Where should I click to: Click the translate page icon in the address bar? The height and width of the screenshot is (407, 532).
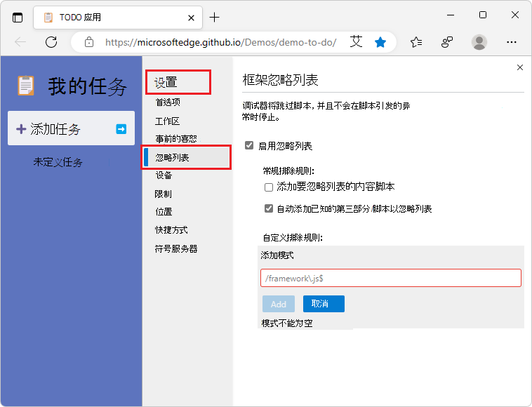(357, 42)
